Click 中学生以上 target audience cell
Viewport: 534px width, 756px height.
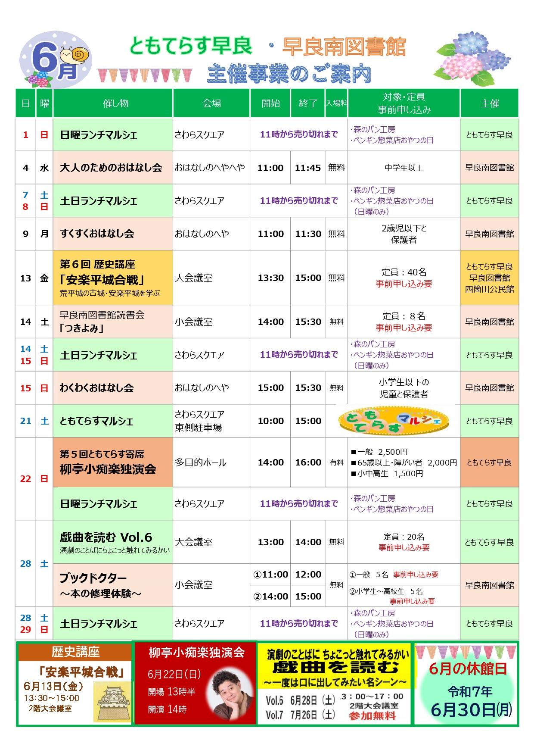(404, 168)
